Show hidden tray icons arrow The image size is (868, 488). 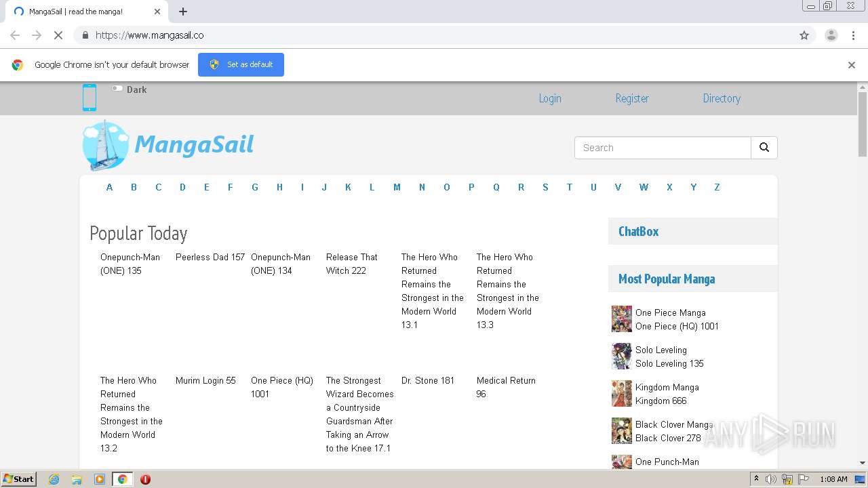pos(756,479)
